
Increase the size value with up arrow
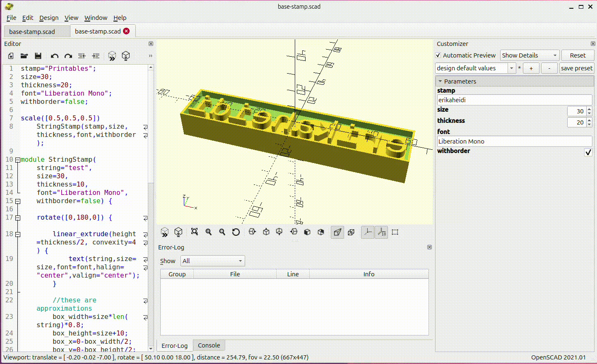pyautogui.click(x=590, y=109)
